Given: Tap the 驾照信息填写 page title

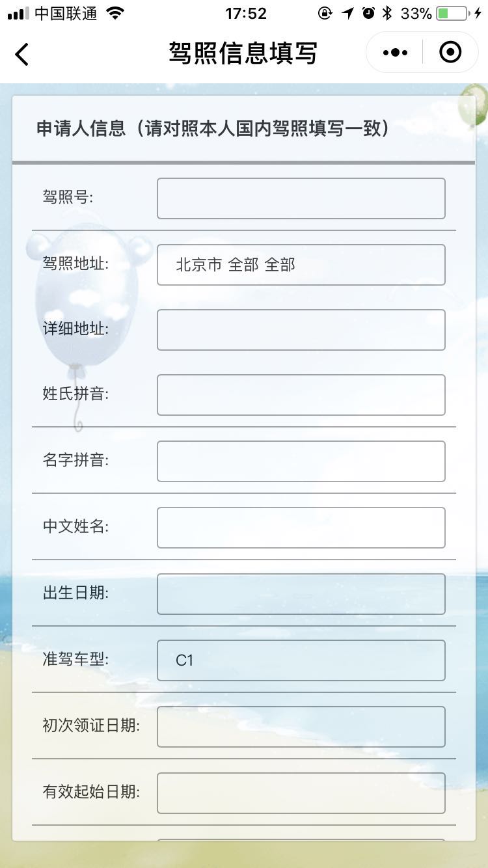Looking at the screenshot, I should 243,53.
